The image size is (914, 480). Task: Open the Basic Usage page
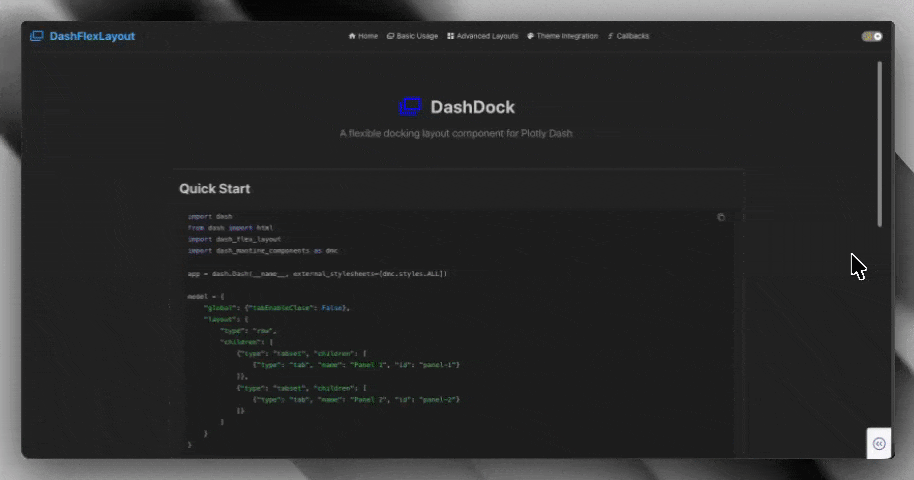(x=417, y=36)
